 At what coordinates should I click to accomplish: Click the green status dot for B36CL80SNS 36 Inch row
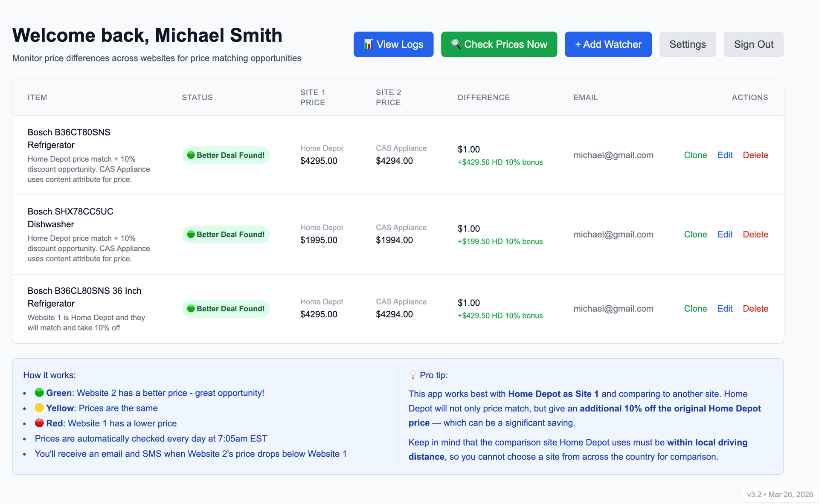tap(191, 308)
